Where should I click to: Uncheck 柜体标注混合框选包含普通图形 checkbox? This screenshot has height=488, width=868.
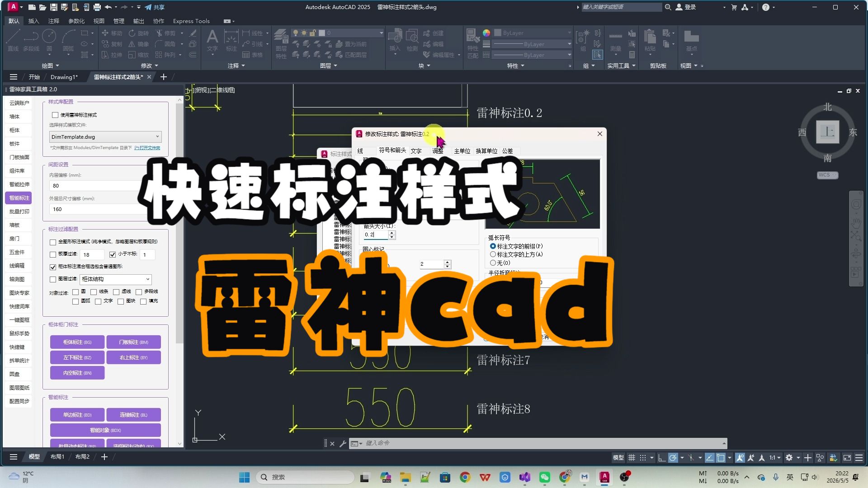pos(53,267)
